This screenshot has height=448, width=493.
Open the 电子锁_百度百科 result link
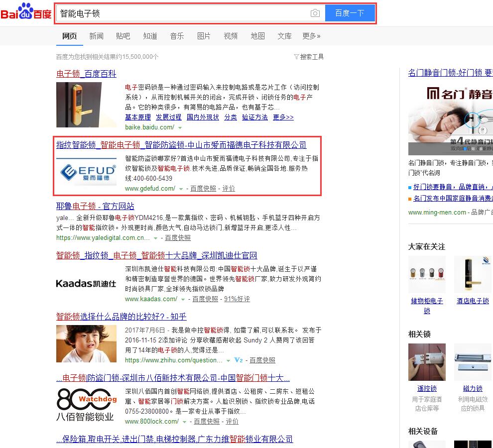(x=86, y=74)
